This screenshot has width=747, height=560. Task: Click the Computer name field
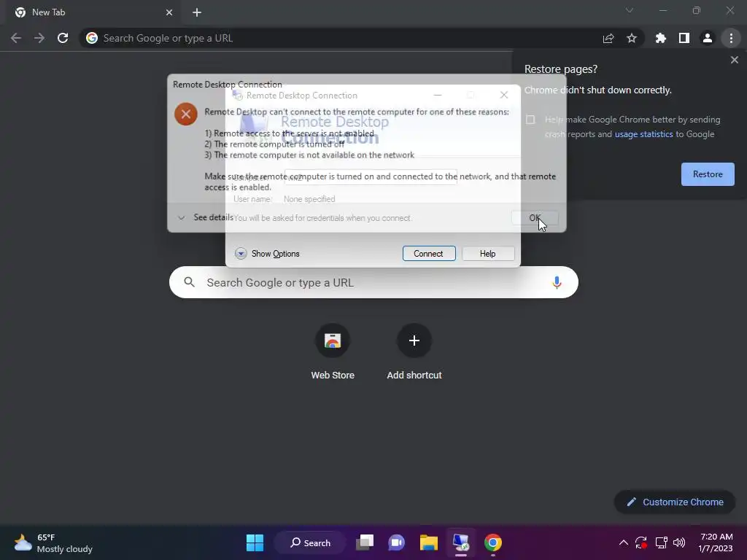[371, 177]
